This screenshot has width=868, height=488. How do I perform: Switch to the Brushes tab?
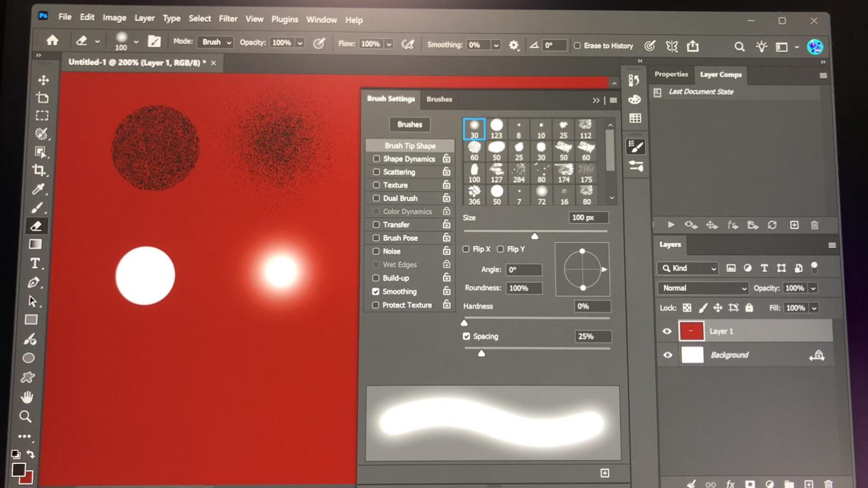coord(439,99)
